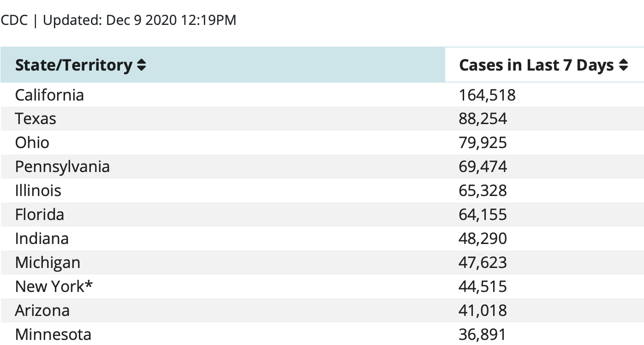Select the Indiana row
644x345 pixels.
point(322,238)
